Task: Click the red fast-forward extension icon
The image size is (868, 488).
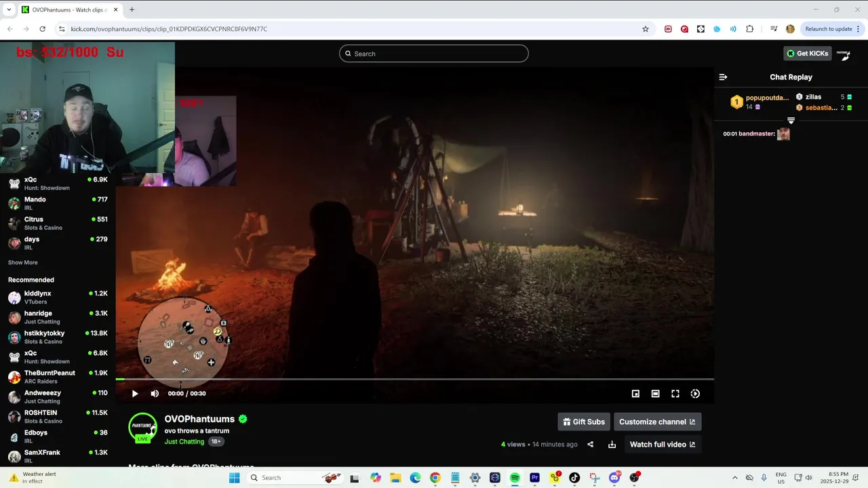Action: [x=668, y=29]
